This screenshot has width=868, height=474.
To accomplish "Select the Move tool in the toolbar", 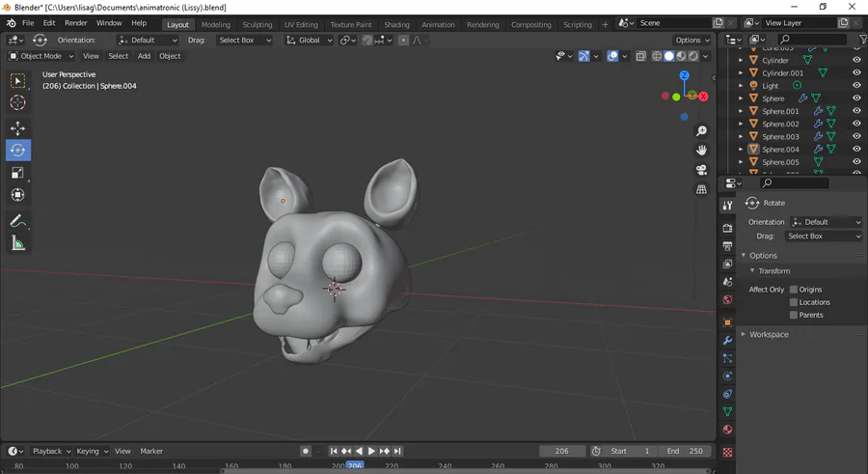I will point(17,128).
